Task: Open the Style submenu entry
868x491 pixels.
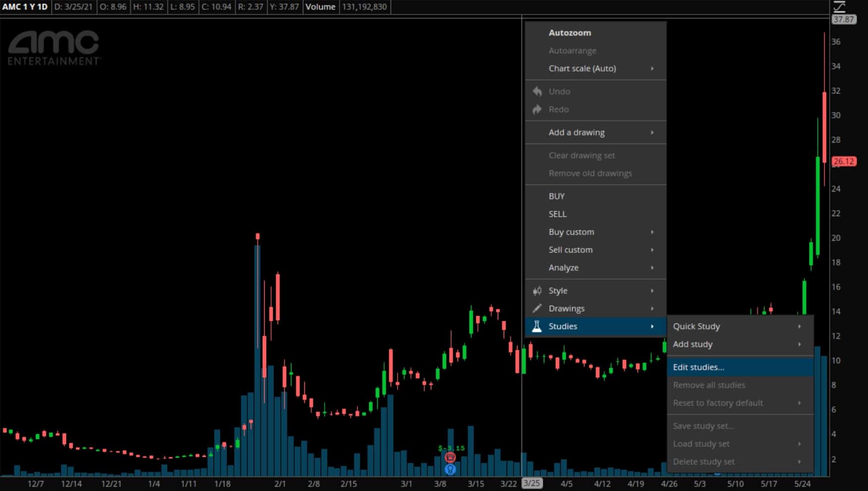Action: click(x=595, y=291)
